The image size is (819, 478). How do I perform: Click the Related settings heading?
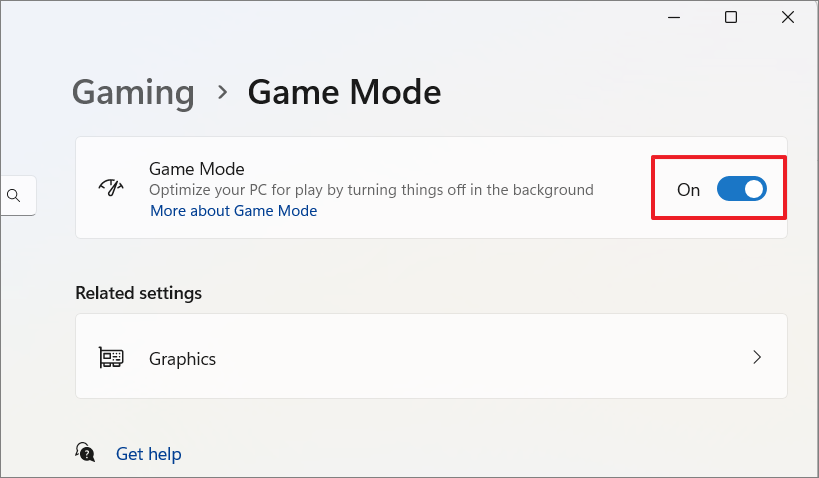[x=138, y=293]
